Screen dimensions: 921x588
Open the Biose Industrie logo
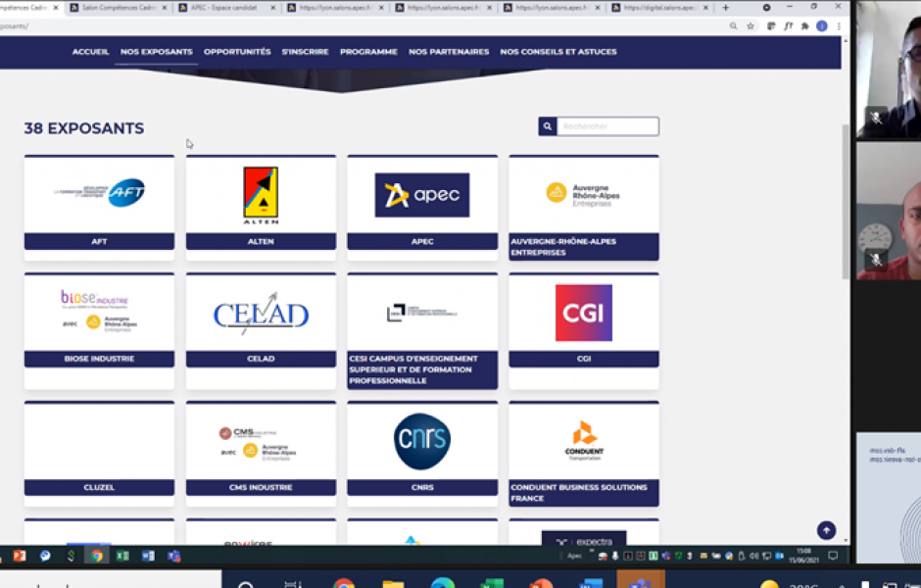tap(99, 312)
